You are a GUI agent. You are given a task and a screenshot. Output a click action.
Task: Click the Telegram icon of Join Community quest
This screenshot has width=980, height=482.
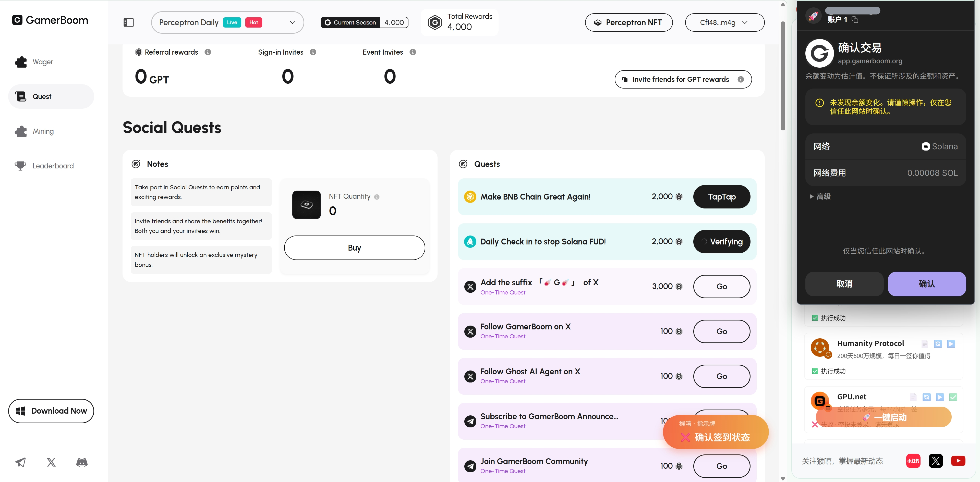tap(470, 466)
